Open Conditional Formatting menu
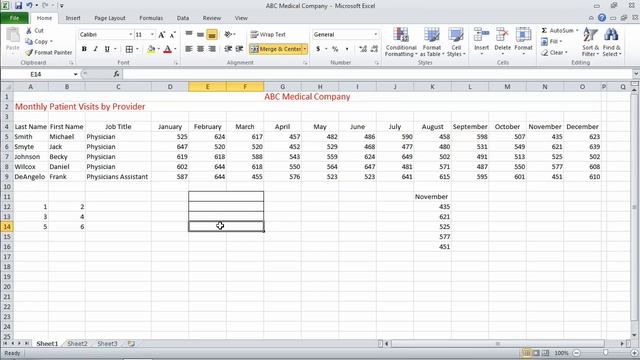The height and width of the screenshot is (360, 640). [x=401, y=42]
